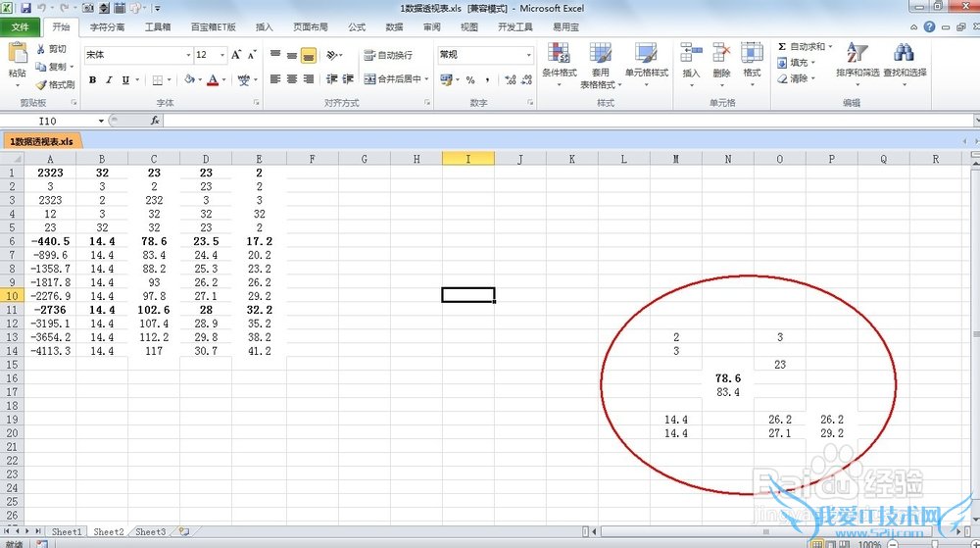Click the Sort and Filter (排序和筛选) icon
980x548 pixels.
tap(858, 59)
